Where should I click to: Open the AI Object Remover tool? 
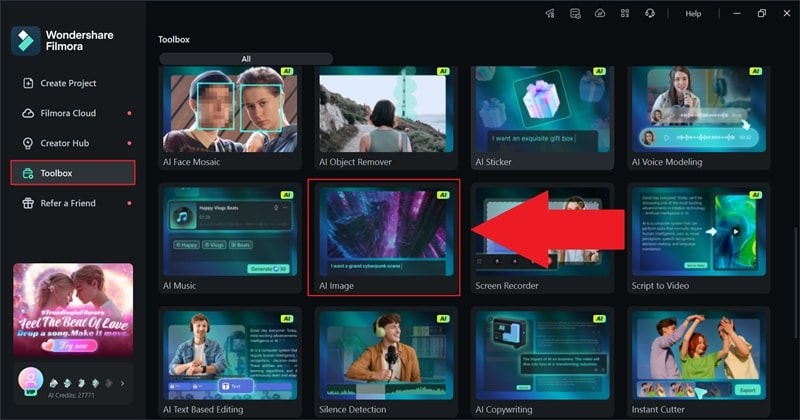(x=386, y=117)
